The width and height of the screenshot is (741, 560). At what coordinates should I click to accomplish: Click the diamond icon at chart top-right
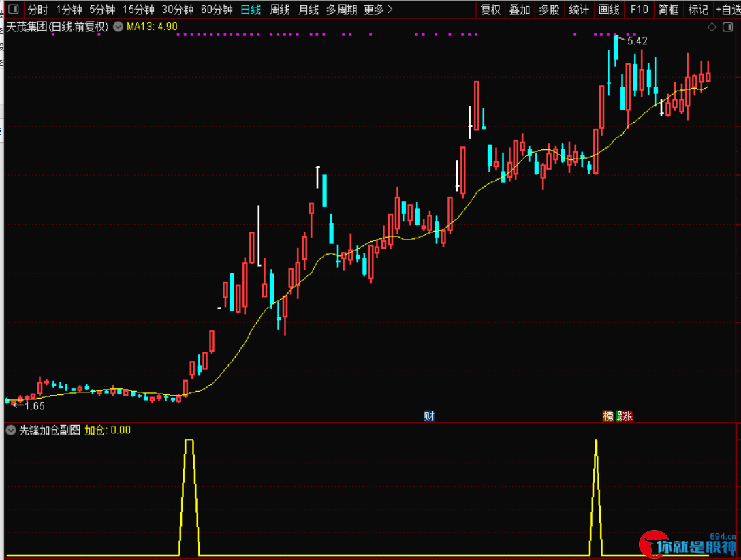712,27
